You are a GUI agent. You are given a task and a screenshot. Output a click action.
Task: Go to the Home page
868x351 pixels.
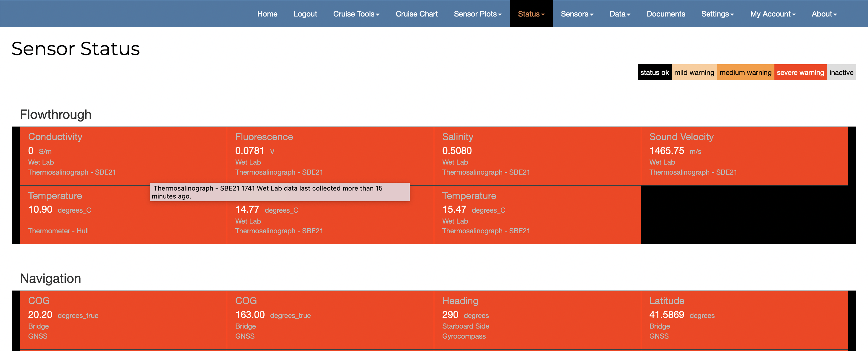click(x=267, y=14)
